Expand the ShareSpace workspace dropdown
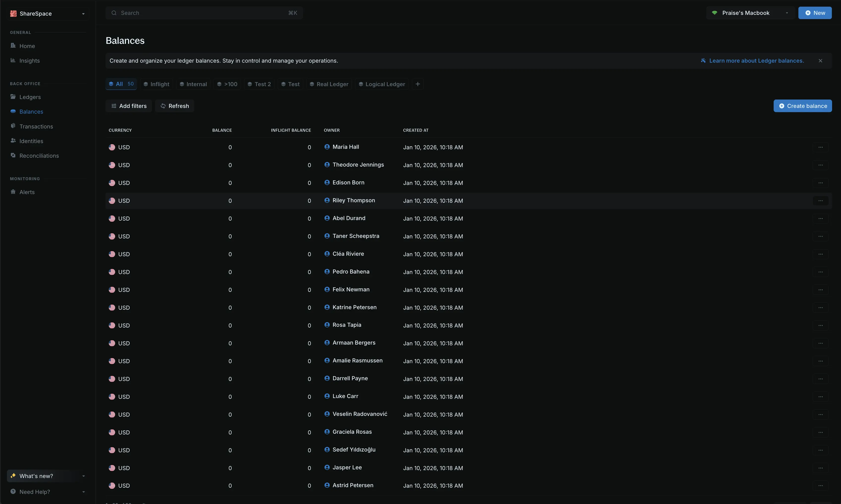 pos(83,14)
